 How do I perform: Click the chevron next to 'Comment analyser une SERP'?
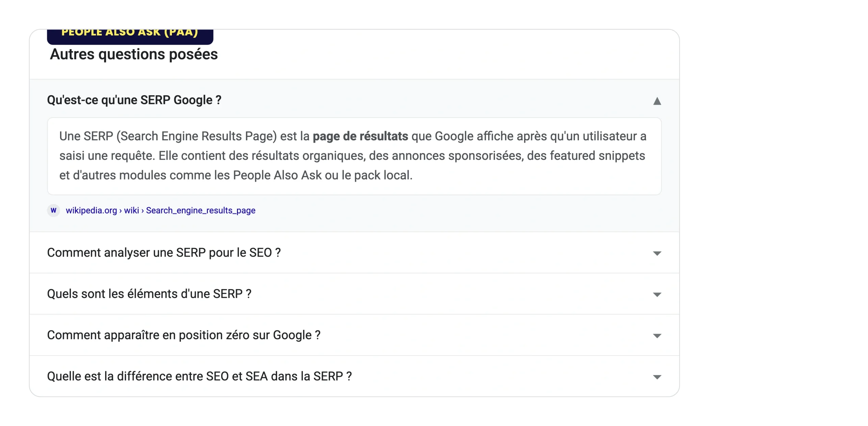[657, 253]
